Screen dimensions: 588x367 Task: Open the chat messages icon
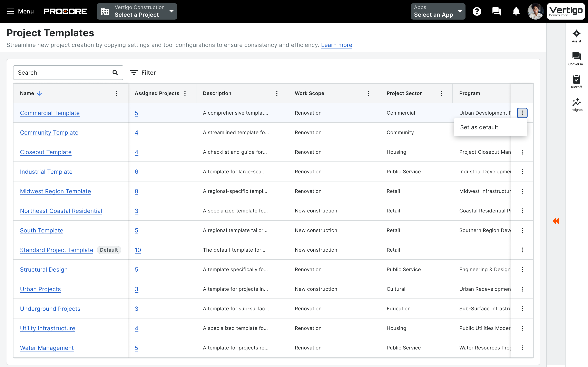496,11
